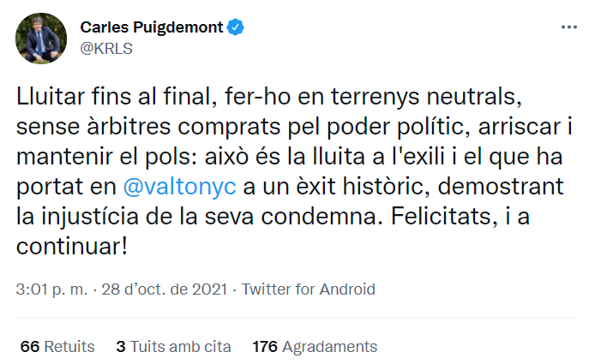View the 66 Retuits list

[x=57, y=347]
